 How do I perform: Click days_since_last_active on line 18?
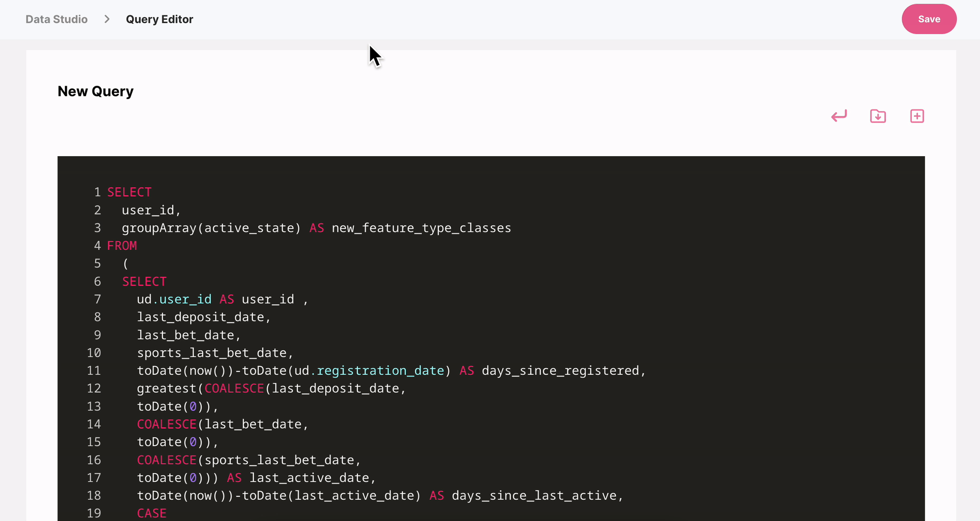click(x=534, y=495)
